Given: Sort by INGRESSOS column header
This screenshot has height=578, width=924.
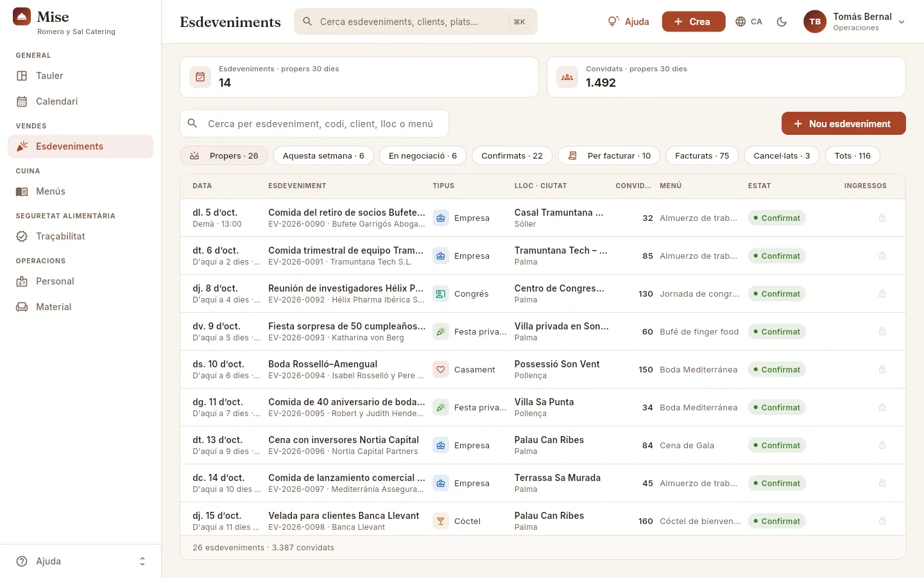Looking at the screenshot, I should 865,186.
